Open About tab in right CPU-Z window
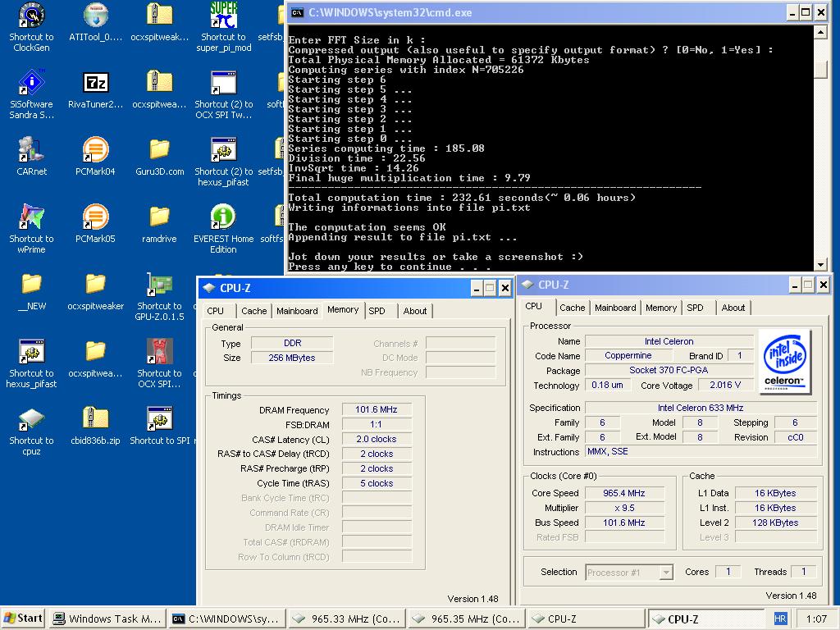The height and width of the screenshot is (630, 840). pyautogui.click(x=733, y=308)
